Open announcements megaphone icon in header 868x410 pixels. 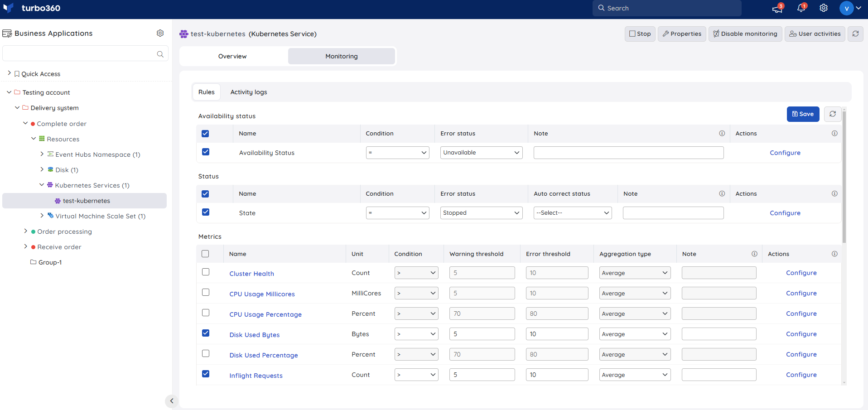[x=777, y=8]
